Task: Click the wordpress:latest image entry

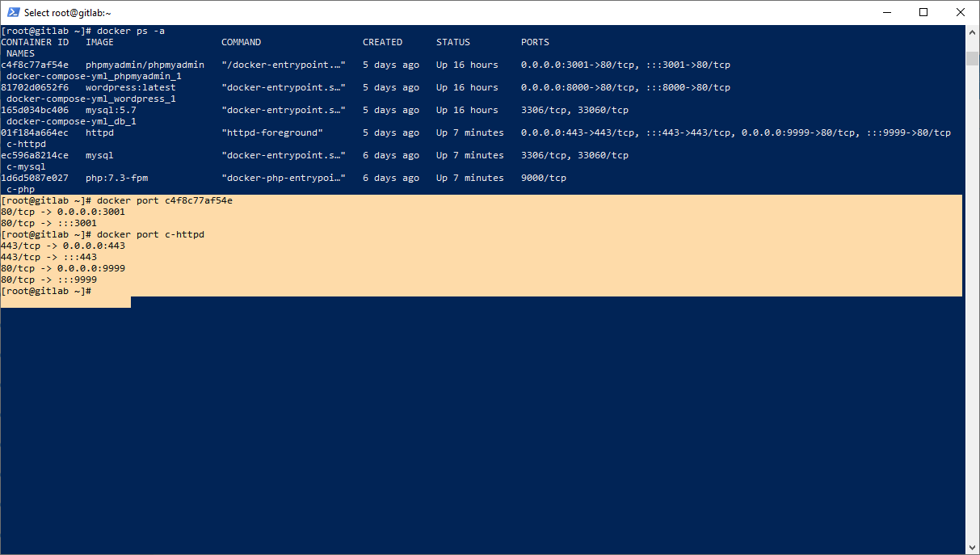Action: click(x=130, y=87)
